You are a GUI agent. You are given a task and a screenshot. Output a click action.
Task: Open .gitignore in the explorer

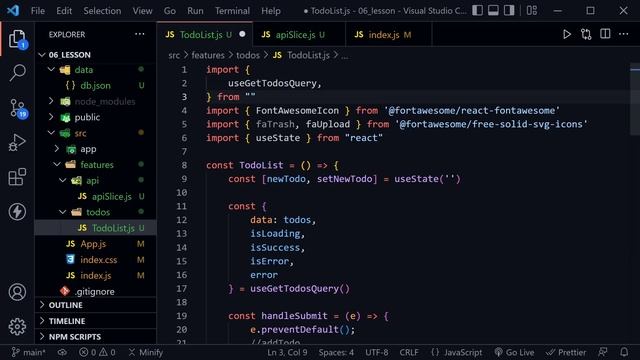96,291
